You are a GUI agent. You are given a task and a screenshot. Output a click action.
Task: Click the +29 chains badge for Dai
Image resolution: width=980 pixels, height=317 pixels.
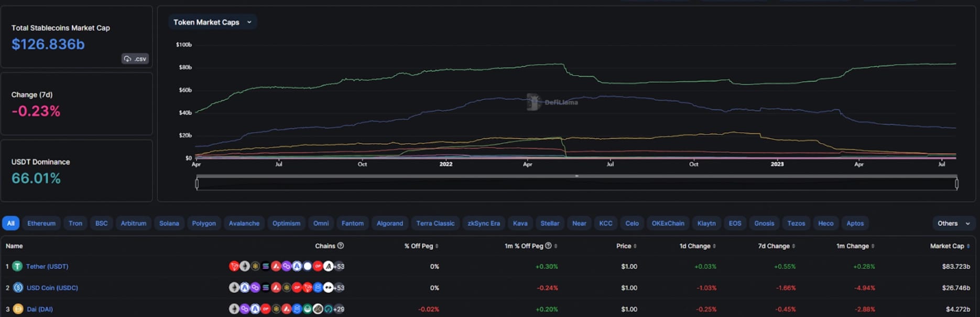pos(340,309)
